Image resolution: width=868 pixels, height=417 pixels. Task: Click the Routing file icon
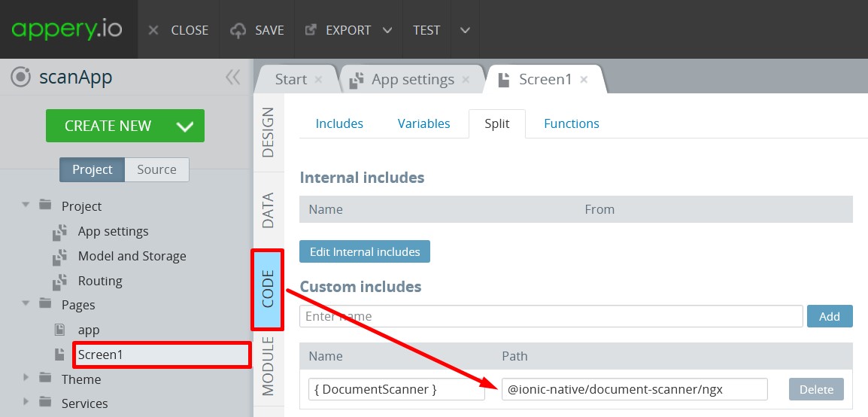59,282
